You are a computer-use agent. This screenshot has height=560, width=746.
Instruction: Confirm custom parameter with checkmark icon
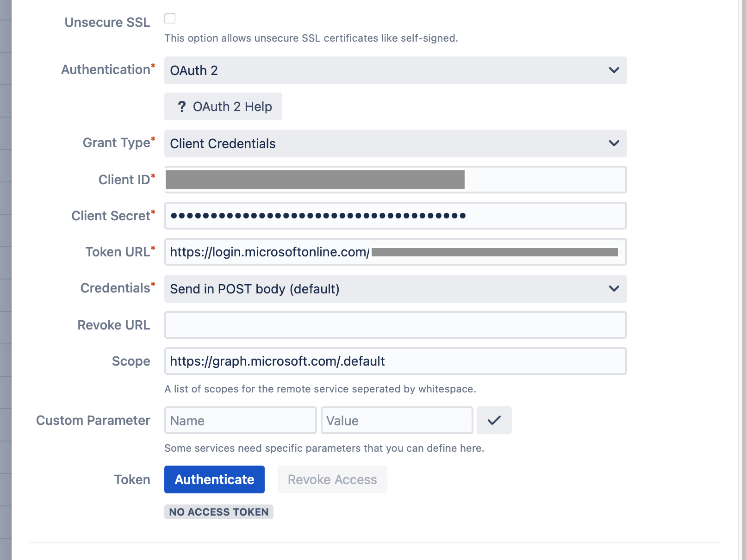click(494, 420)
